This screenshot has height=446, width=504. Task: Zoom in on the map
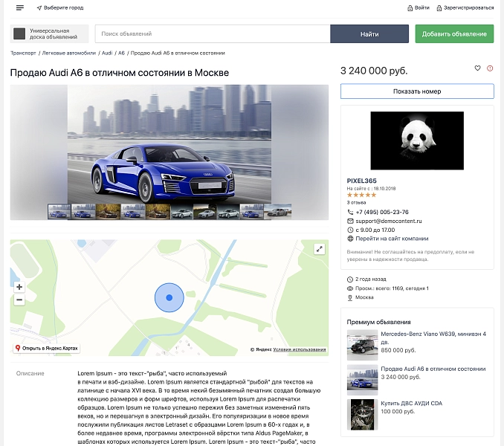coord(19,287)
